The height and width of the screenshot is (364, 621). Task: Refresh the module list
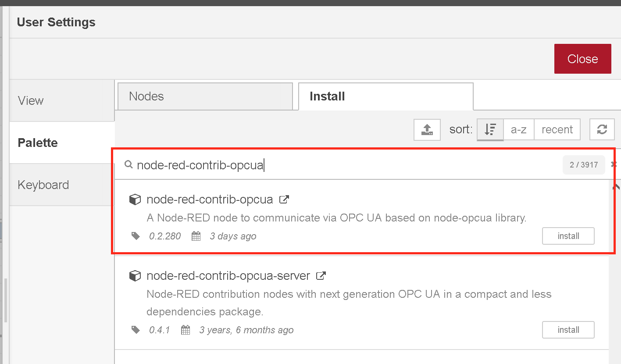coord(602,129)
